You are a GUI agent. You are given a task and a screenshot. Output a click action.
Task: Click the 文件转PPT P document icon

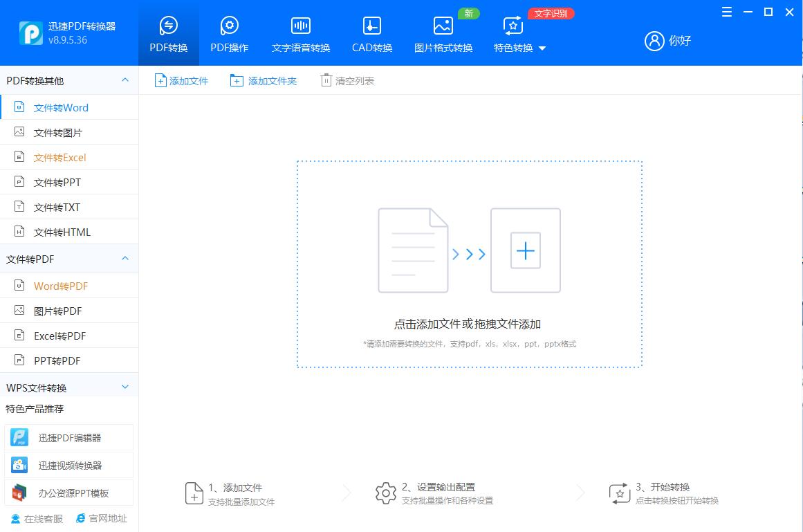click(x=19, y=181)
